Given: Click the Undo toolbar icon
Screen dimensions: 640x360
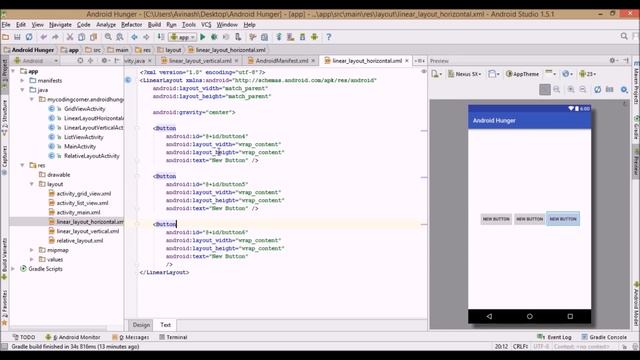Looking at the screenshot, I should pos(43,37).
